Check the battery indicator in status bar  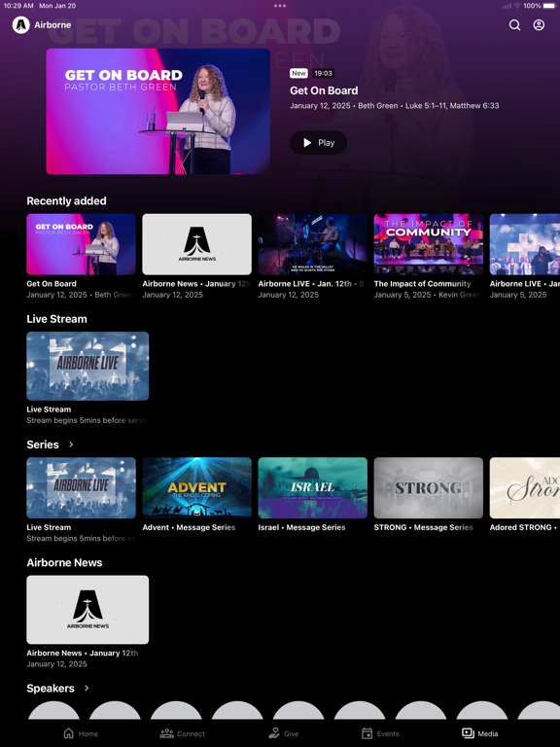(x=549, y=6)
